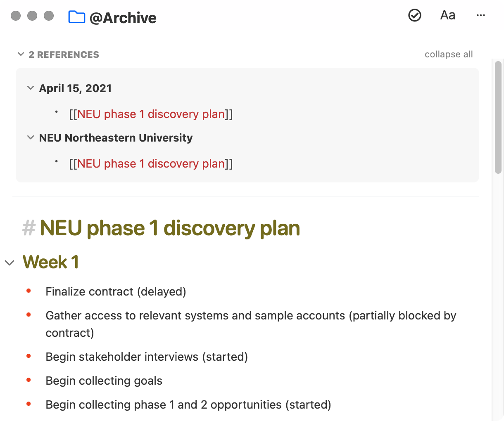The width and height of the screenshot is (504, 421).
Task: Click Begin collecting phase 1 and 2 opportunities bullet
Action: (188, 404)
